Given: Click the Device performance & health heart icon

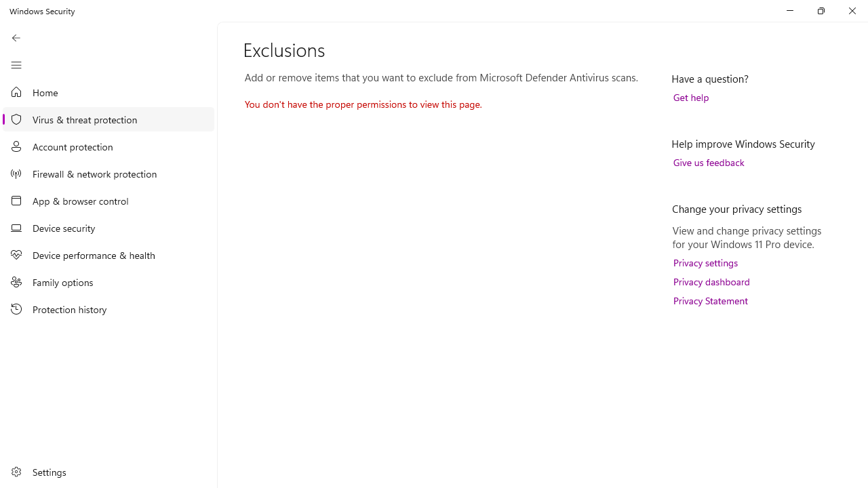Looking at the screenshot, I should click(x=16, y=255).
